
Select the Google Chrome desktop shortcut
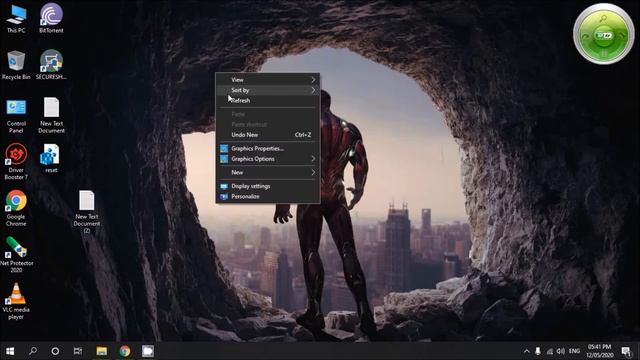[16, 209]
